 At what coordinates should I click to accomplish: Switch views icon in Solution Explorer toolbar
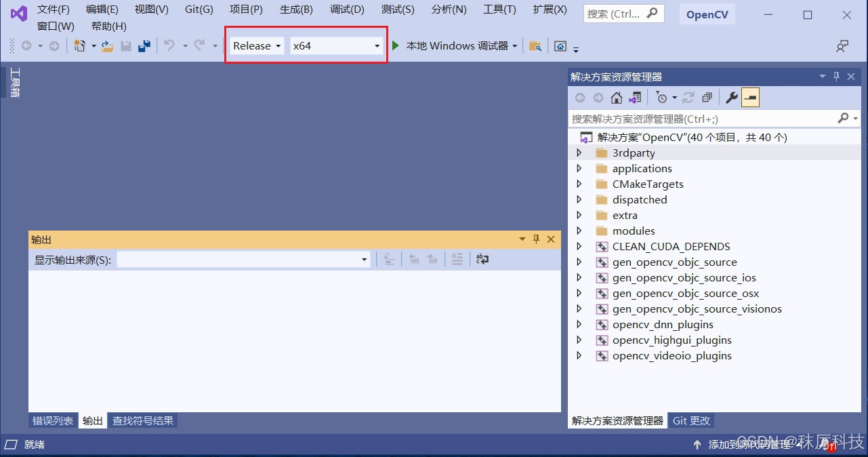[635, 98]
